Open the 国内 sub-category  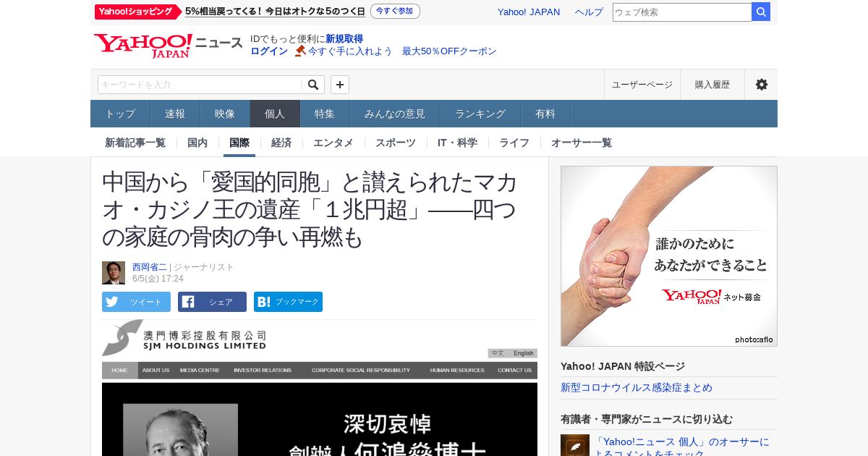pos(197,143)
